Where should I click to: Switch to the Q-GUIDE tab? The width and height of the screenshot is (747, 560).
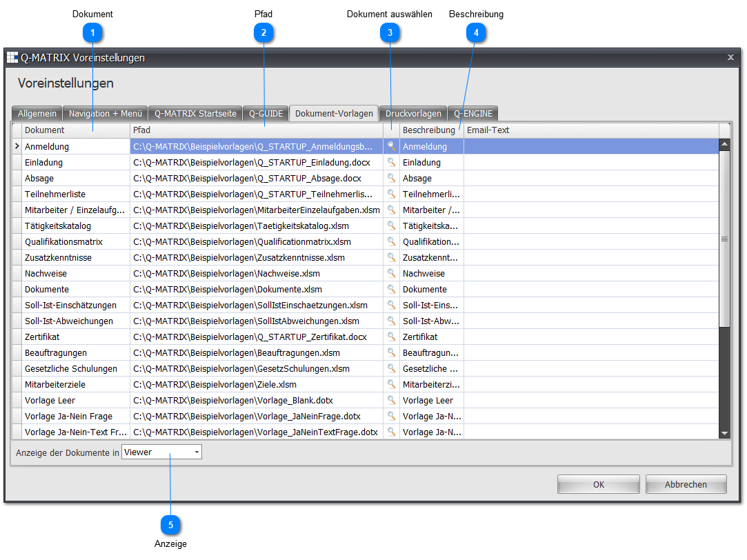click(266, 113)
